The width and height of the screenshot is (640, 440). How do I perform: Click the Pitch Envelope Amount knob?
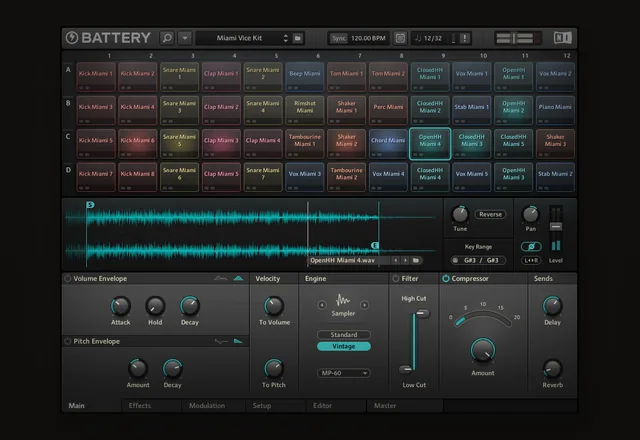click(x=138, y=369)
